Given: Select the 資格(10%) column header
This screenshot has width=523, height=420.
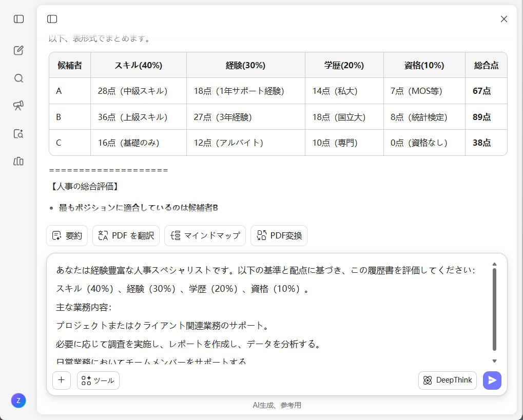Looking at the screenshot, I should tap(424, 65).
